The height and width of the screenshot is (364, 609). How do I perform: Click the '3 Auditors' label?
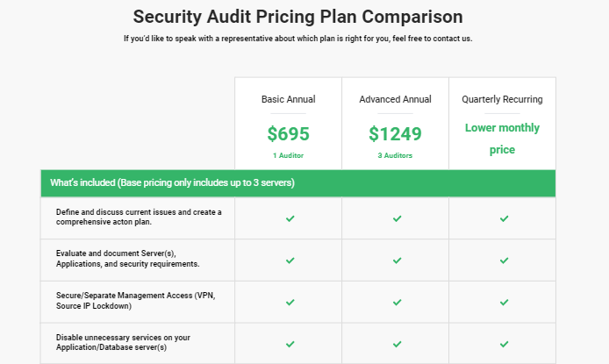(395, 155)
